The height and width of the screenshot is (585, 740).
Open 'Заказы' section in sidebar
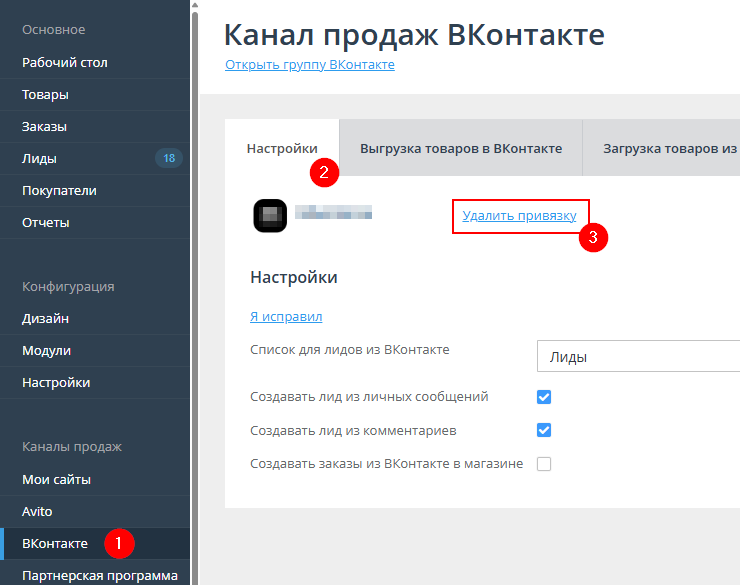pyautogui.click(x=44, y=126)
